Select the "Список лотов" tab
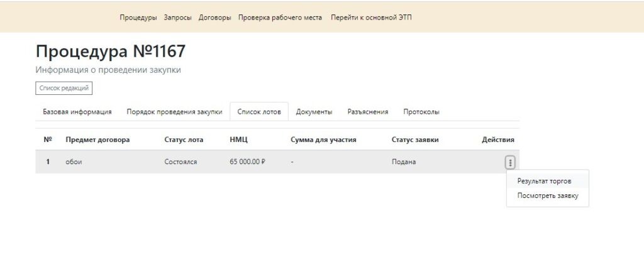Viewport: 644px width, 259px height. pos(258,112)
